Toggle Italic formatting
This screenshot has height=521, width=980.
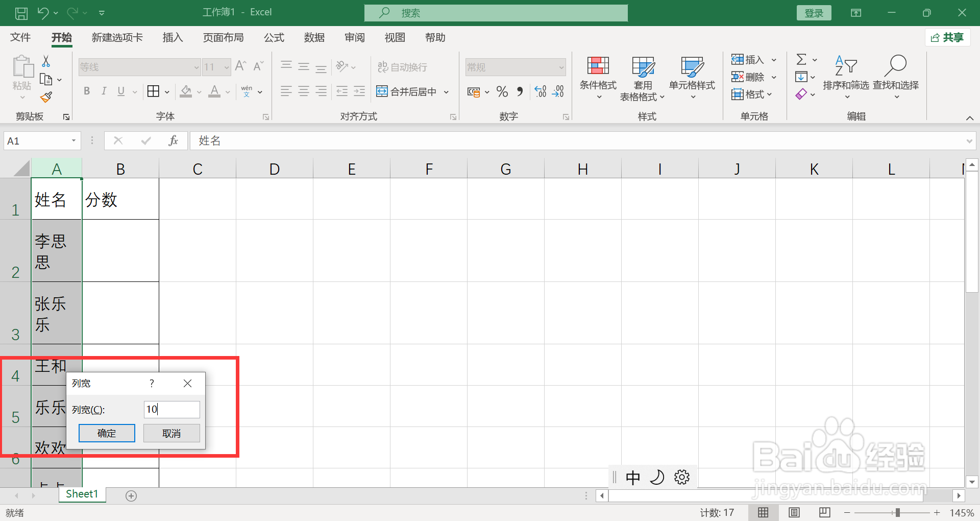pos(104,91)
